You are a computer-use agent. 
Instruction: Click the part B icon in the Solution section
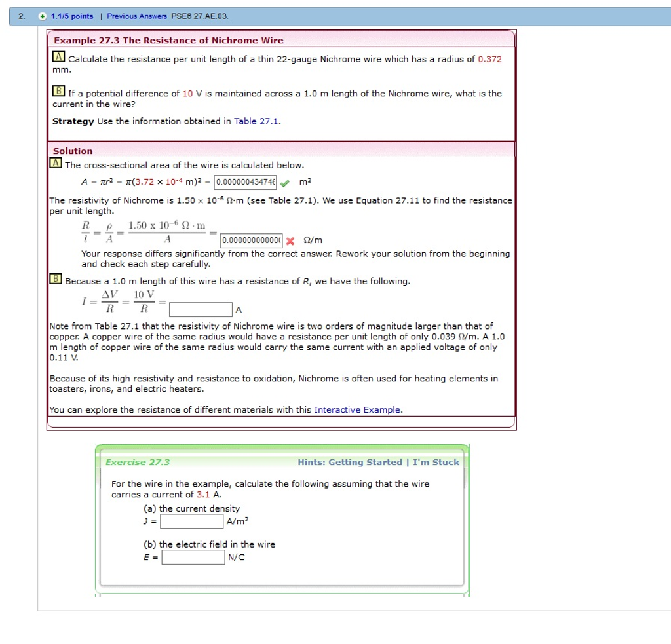coord(56,278)
